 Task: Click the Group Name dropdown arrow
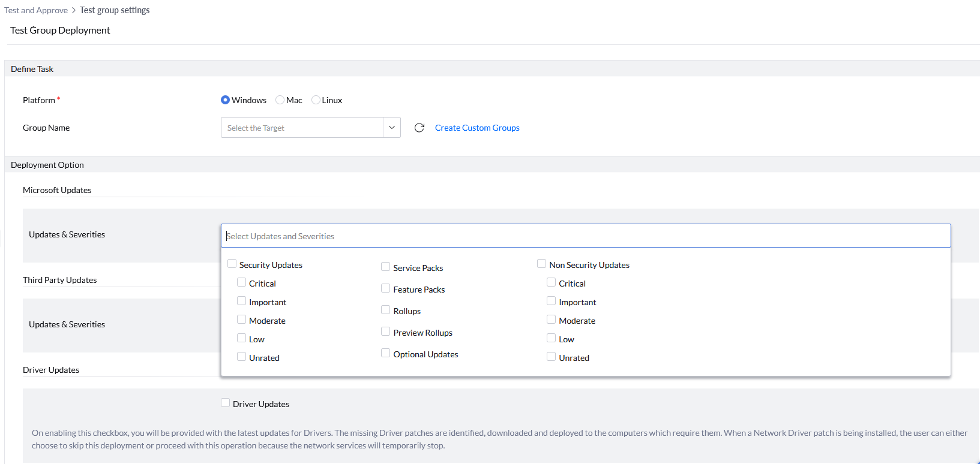392,128
